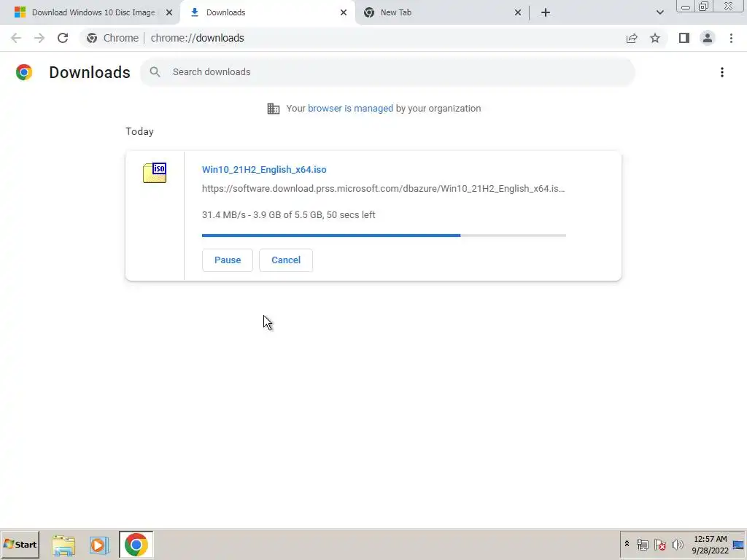Click the download speed status text
Screen dimensions: 747x560
[289, 215]
